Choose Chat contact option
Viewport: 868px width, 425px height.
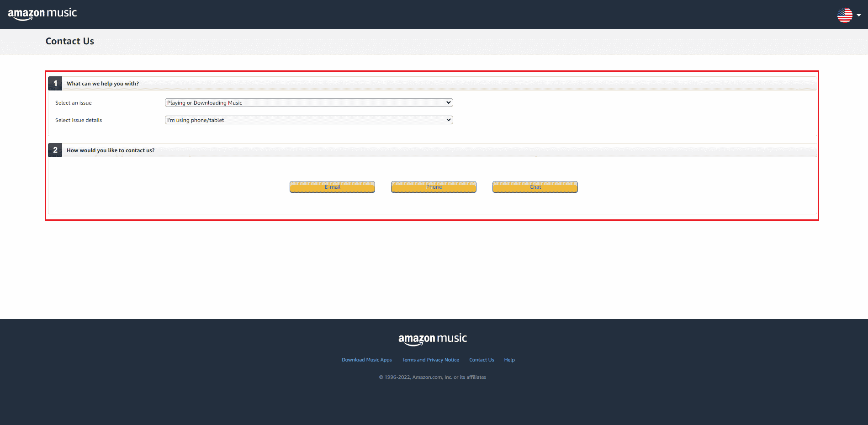(x=535, y=187)
